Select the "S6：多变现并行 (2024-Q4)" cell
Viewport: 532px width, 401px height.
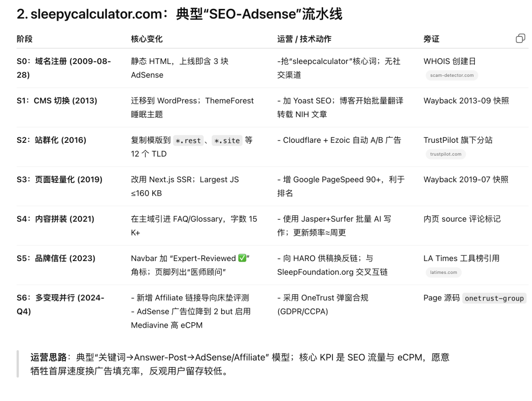coord(61,304)
